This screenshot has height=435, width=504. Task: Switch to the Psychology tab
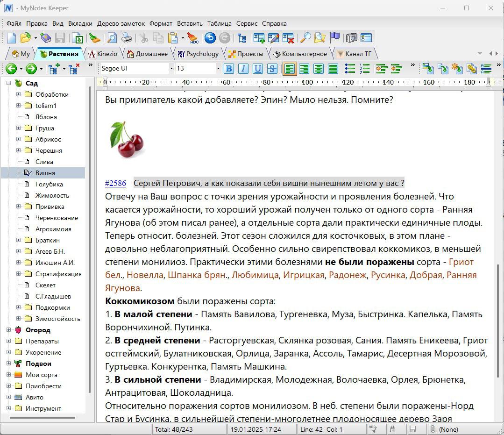199,54
